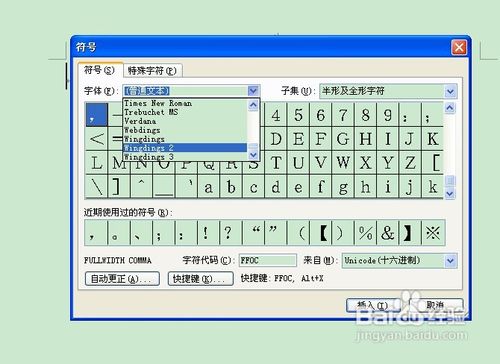Select lowercase a in symbol grid

[209, 187]
